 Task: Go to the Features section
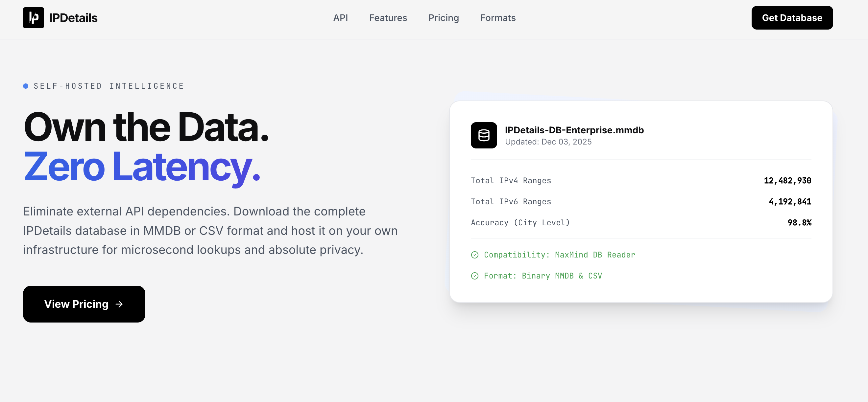(388, 18)
